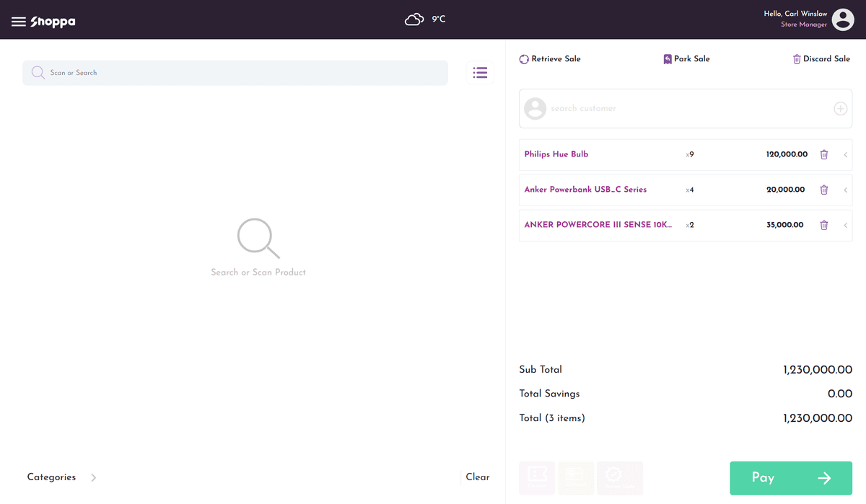Image resolution: width=866 pixels, height=504 pixels.
Task: Click the Shoppa logo
Action: click(x=52, y=21)
